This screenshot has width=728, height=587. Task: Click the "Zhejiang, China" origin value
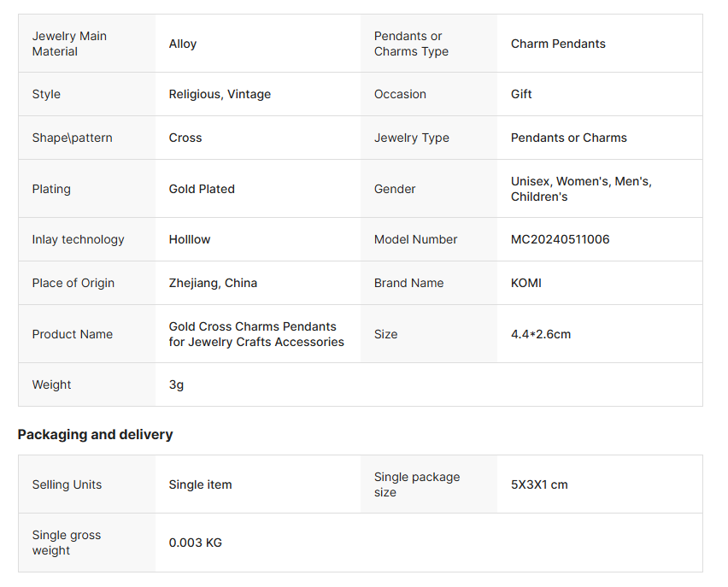pos(213,283)
